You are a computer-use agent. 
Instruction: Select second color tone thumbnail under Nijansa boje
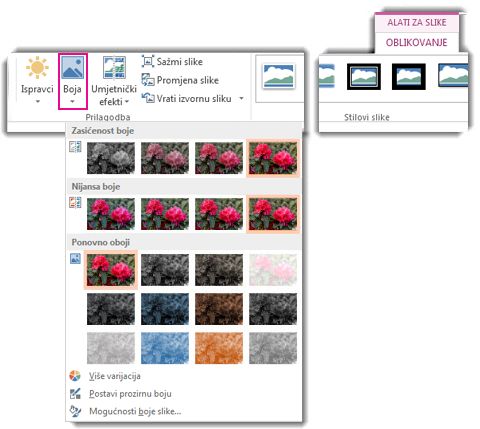click(x=165, y=214)
